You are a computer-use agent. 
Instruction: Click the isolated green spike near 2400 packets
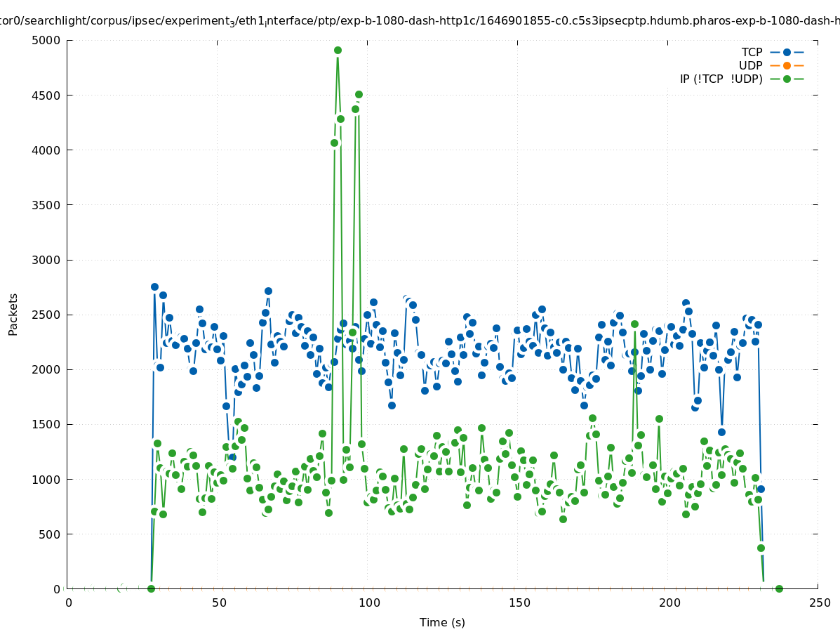[634, 324]
